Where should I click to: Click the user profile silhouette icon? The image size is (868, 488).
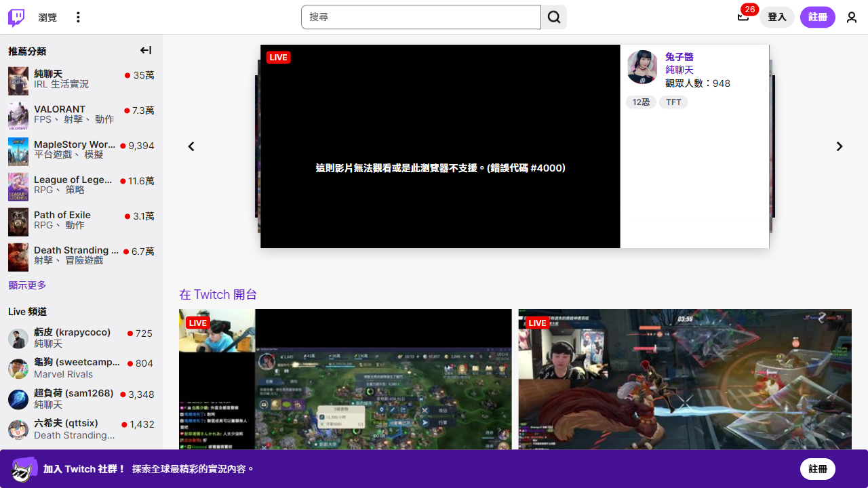coord(852,17)
